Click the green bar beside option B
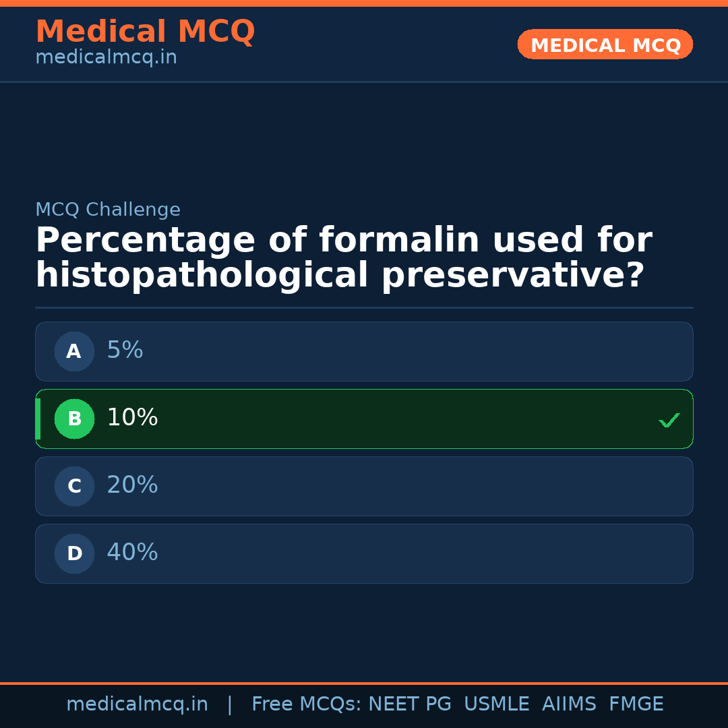Screen dimensions: 728x728 [38, 419]
